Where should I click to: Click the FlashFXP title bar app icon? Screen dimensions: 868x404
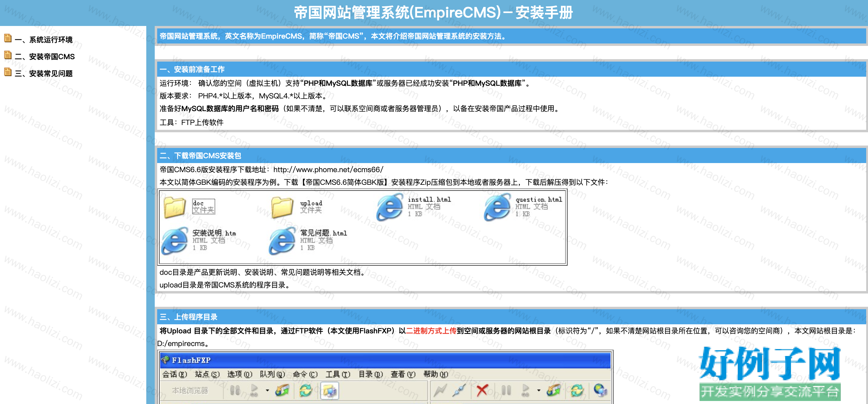(165, 360)
